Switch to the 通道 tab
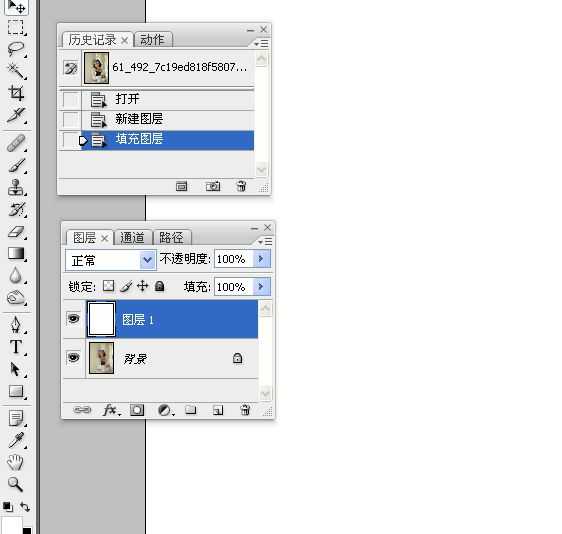This screenshot has width=562, height=534. click(x=132, y=238)
